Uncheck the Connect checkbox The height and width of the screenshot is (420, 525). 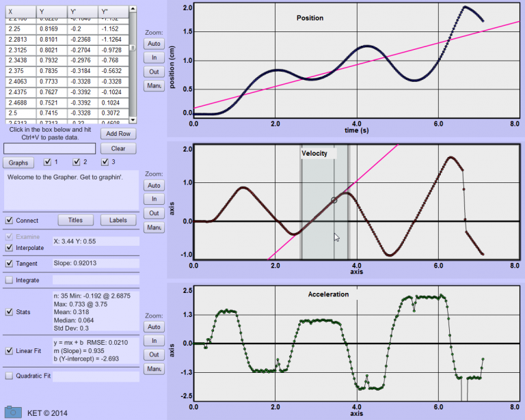9,221
